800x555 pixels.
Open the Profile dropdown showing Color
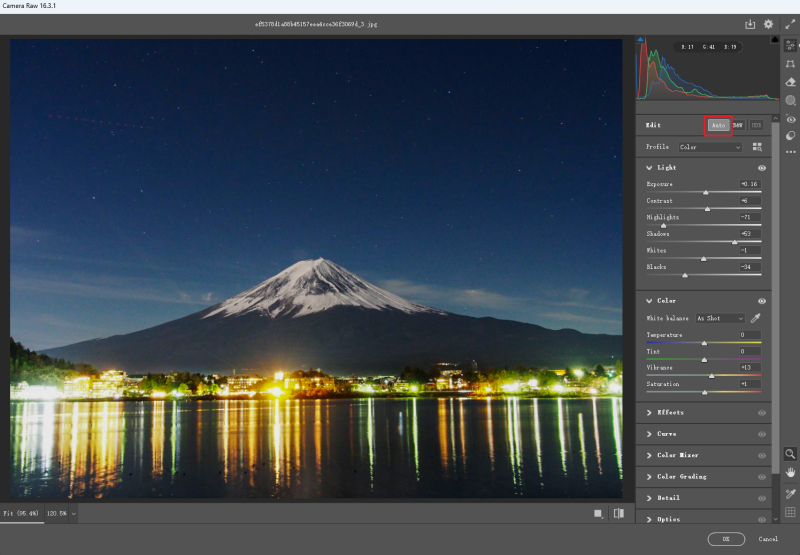[710, 147]
